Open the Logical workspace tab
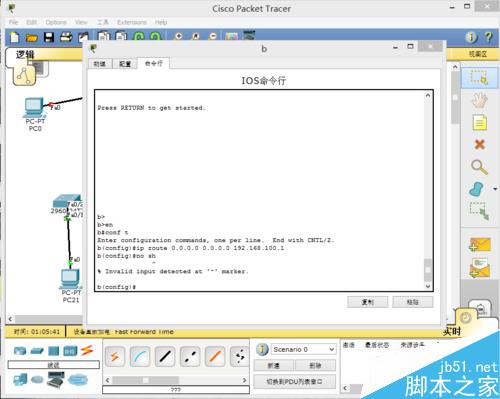 coord(26,54)
